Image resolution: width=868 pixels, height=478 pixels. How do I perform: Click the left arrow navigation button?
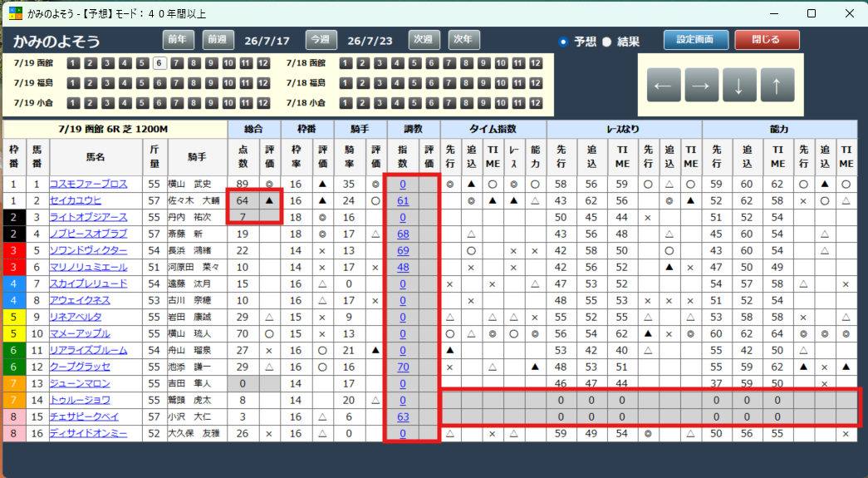[x=663, y=85]
